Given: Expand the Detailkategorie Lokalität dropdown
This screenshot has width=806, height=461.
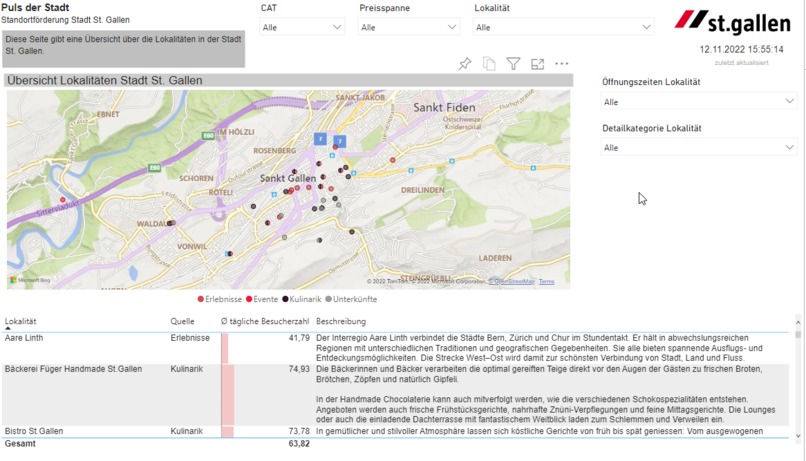Looking at the screenshot, I should point(699,147).
